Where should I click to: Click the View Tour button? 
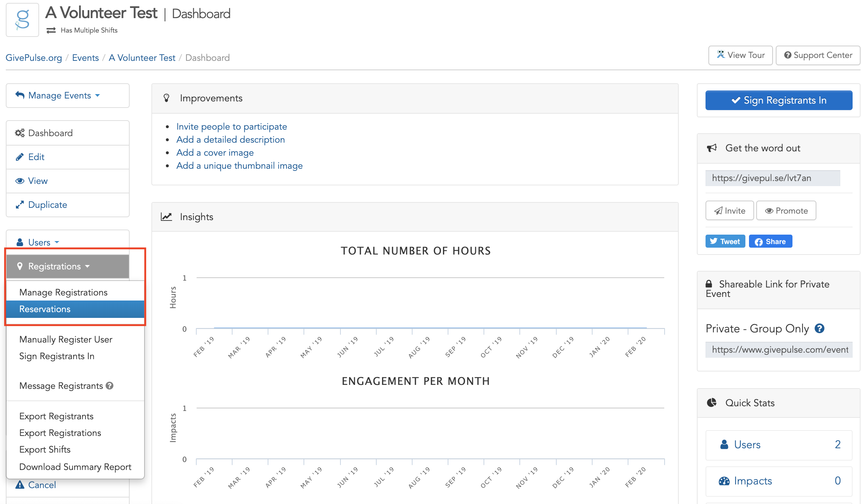(740, 55)
